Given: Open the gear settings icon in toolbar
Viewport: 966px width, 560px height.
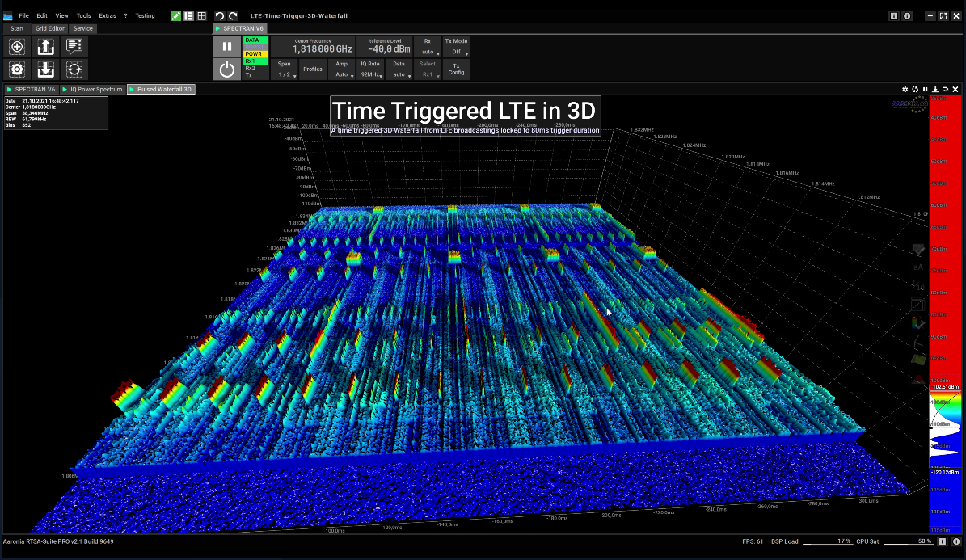Looking at the screenshot, I should pyautogui.click(x=17, y=69).
